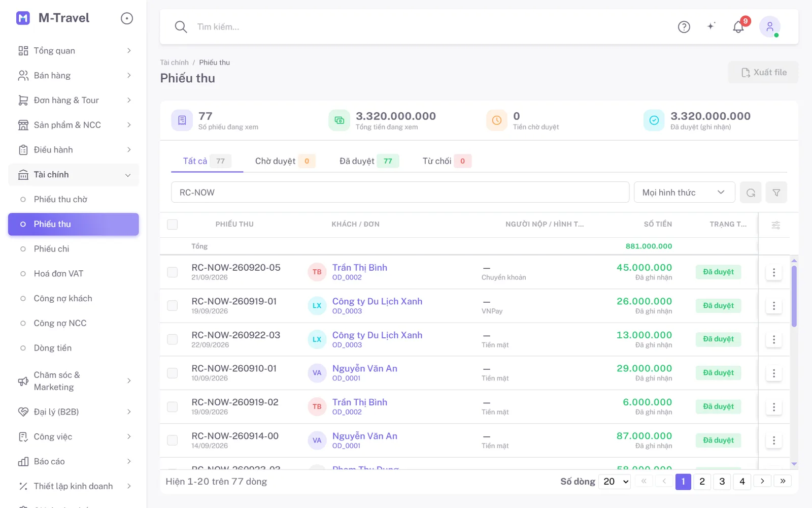Viewport: 812px width, 508px height.
Task: Check the row RC-NOW-260910-01
Action: 173,373
